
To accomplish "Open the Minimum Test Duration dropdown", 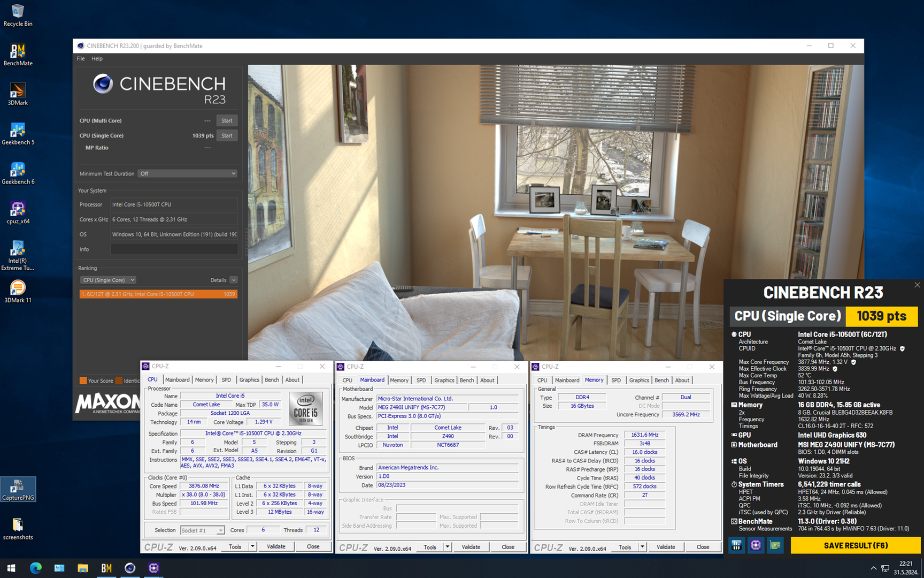I will point(187,173).
